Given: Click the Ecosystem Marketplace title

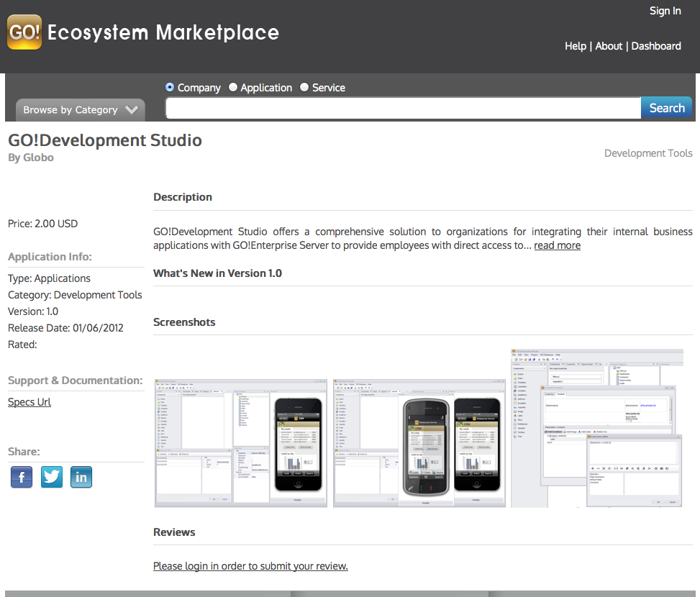Looking at the screenshot, I should click(163, 32).
